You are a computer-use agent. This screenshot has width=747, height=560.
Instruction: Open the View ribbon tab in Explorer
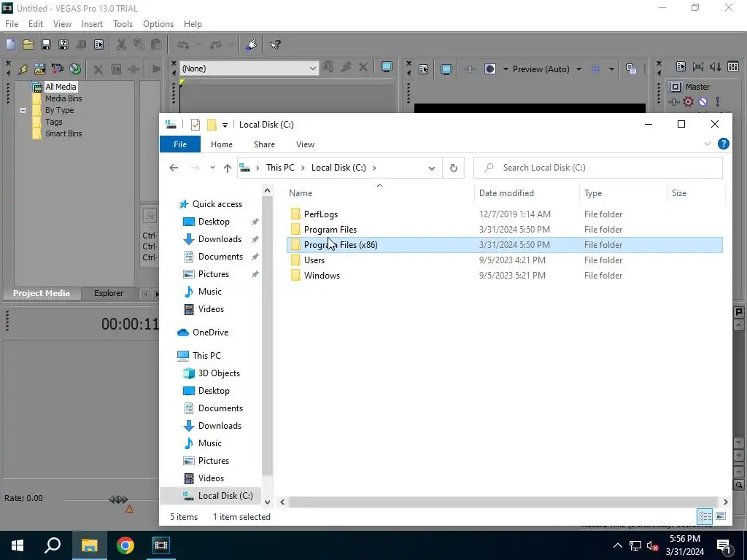pos(306,144)
